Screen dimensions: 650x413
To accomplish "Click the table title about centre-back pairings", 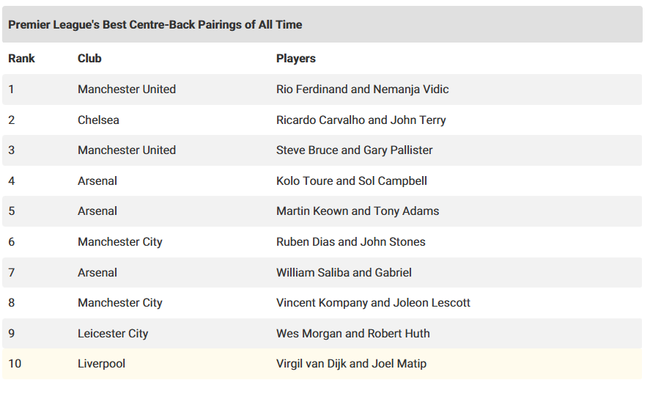I will pyautogui.click(x=155, y=24).
